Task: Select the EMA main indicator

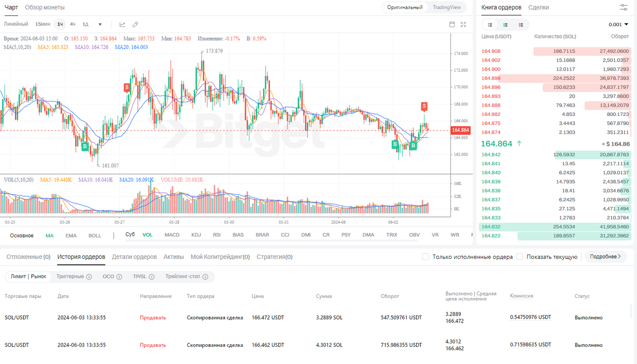Action: (71, 236)
